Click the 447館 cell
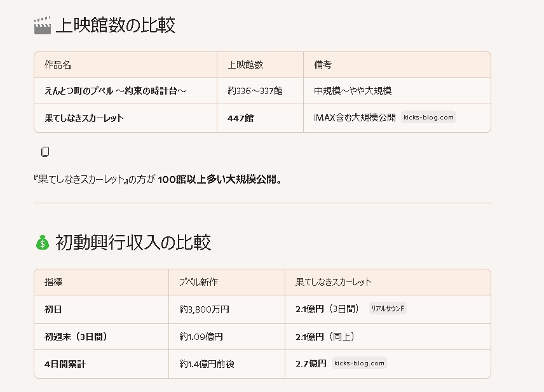The height and width of the screenshot is (392, 544). [240, 118]
